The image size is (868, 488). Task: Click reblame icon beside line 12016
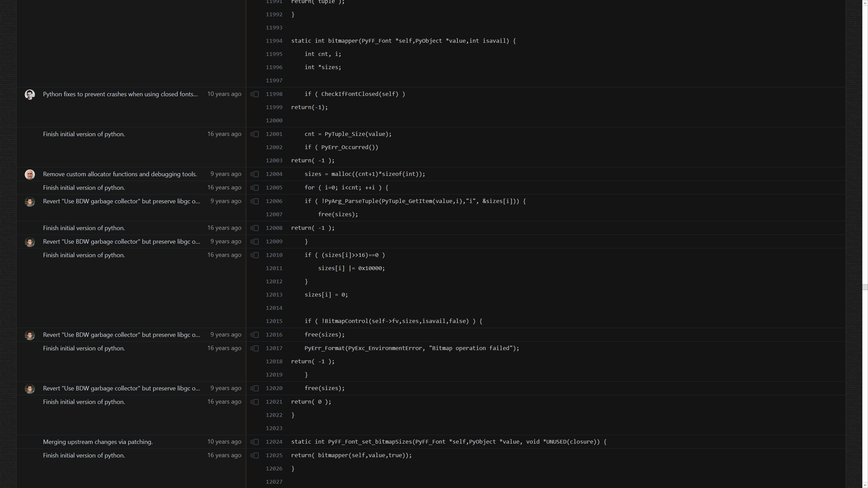pos(255,335)
